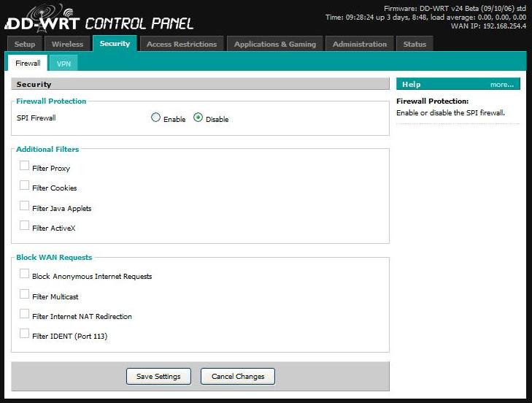
Task: Click the Time uptime status line
Action: (x=425, y=18)
